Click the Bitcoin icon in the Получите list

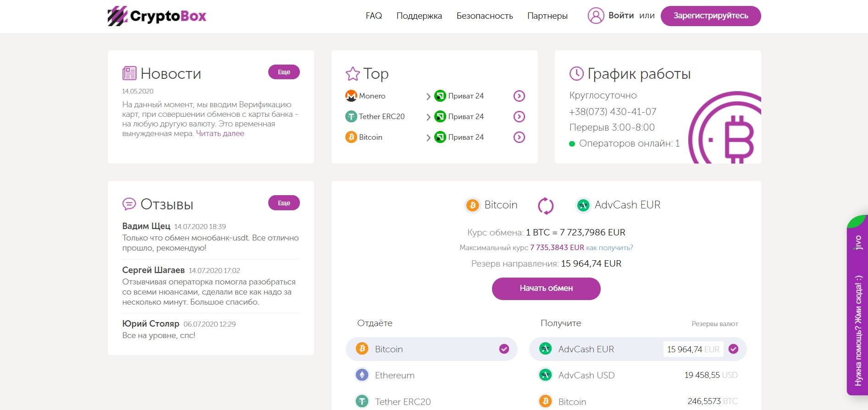(x=545, y=402)
